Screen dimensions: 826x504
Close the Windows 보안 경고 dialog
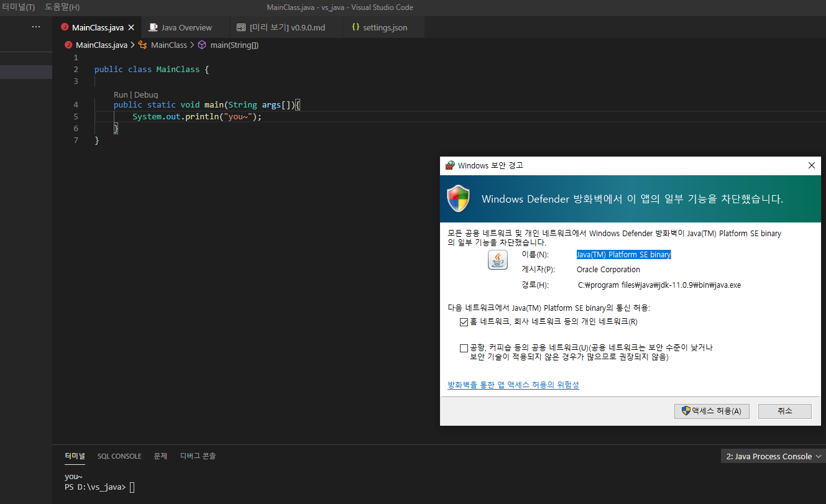811,165
